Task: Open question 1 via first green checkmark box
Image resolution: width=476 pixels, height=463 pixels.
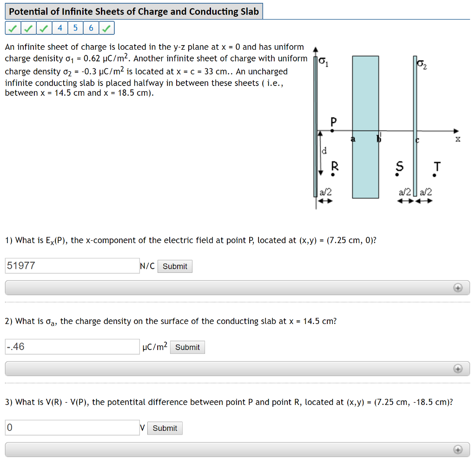Action: tap(13, 28)
